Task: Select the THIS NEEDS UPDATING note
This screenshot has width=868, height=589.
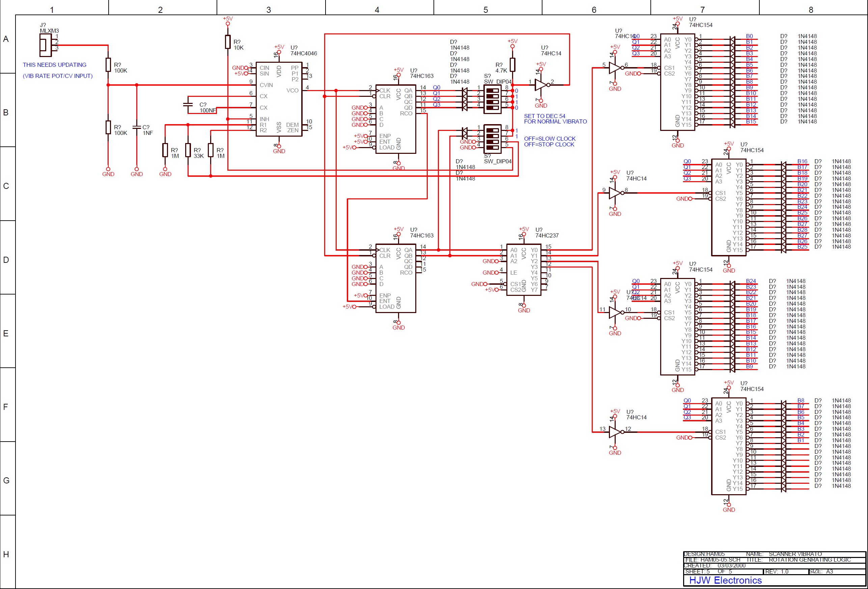Action: (55, 65)
